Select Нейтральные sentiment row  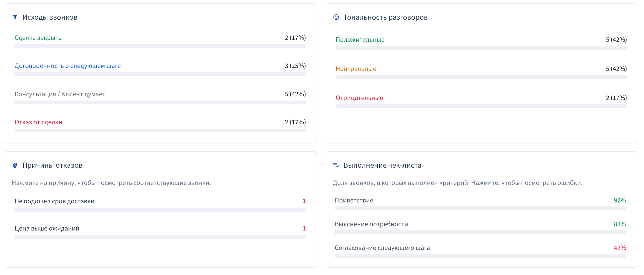coord(481,72)
